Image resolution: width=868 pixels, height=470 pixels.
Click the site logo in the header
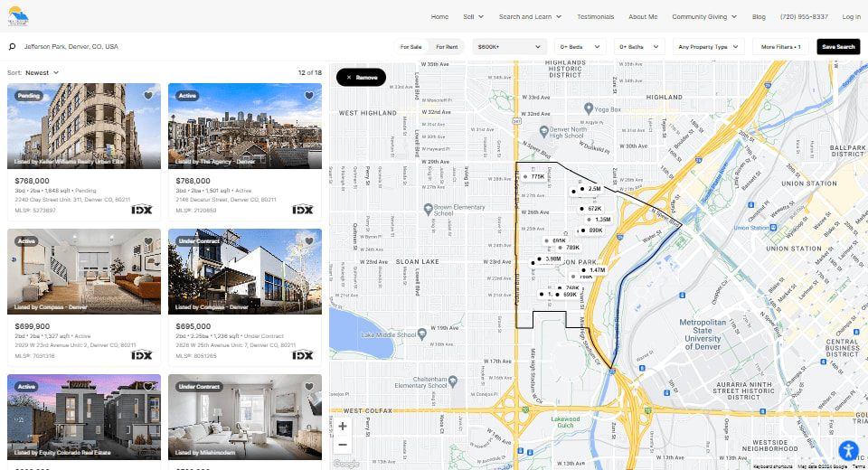click(18, 16)
